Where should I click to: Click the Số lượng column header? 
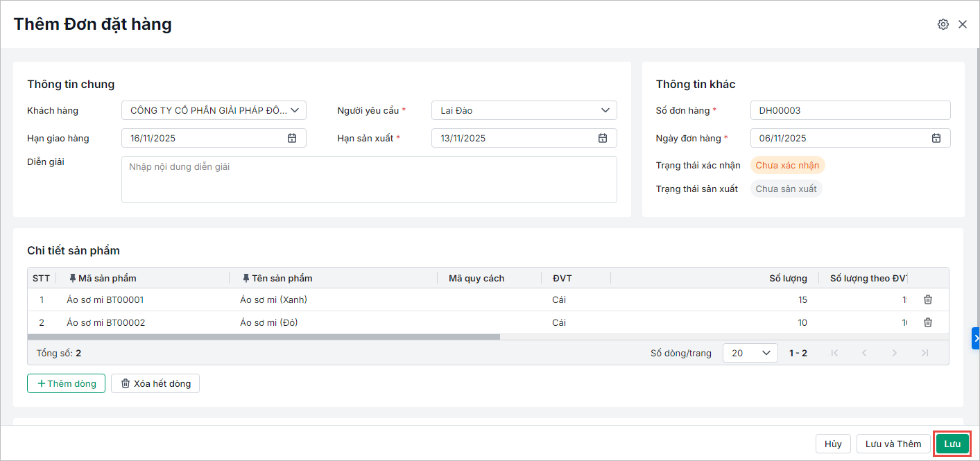click(788, 278)
